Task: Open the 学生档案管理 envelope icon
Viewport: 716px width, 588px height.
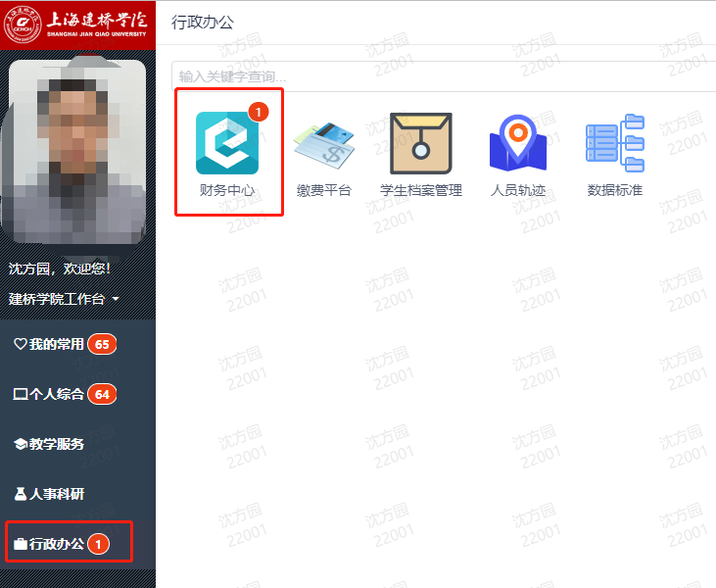Action: 421,143
